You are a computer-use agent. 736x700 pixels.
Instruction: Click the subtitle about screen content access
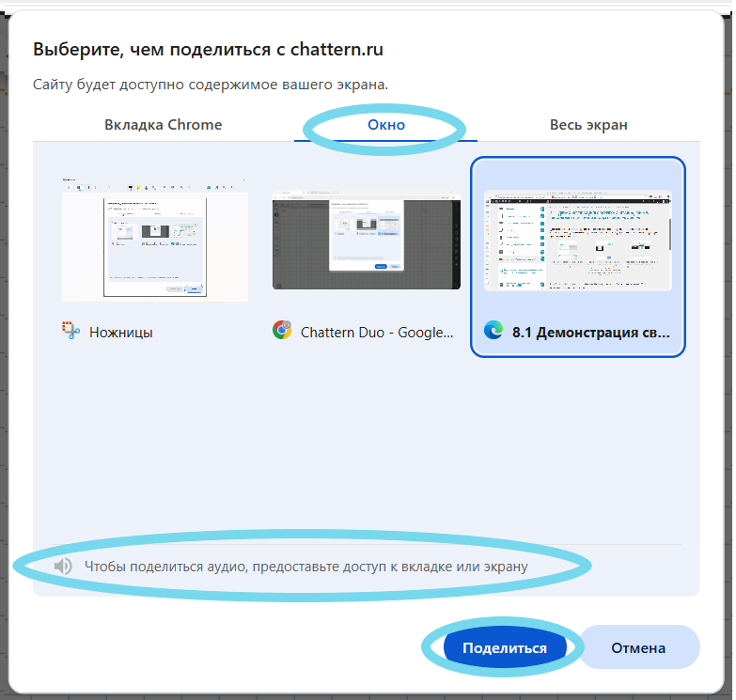click(x=211, y=85)
